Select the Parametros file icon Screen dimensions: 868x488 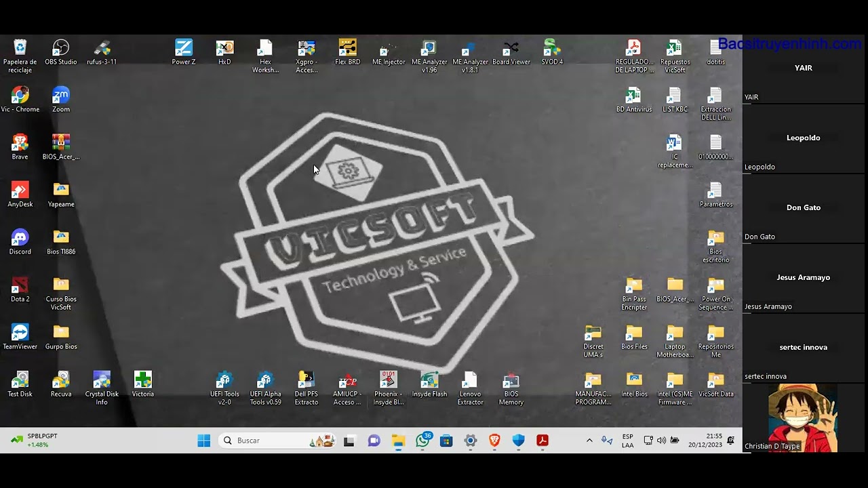[x=716, y=195]
